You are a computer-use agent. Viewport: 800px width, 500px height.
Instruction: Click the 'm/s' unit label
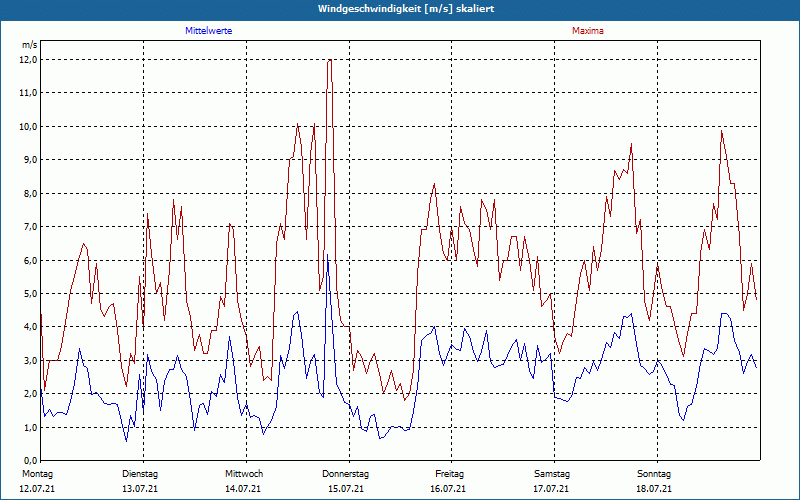coord(30,45)
